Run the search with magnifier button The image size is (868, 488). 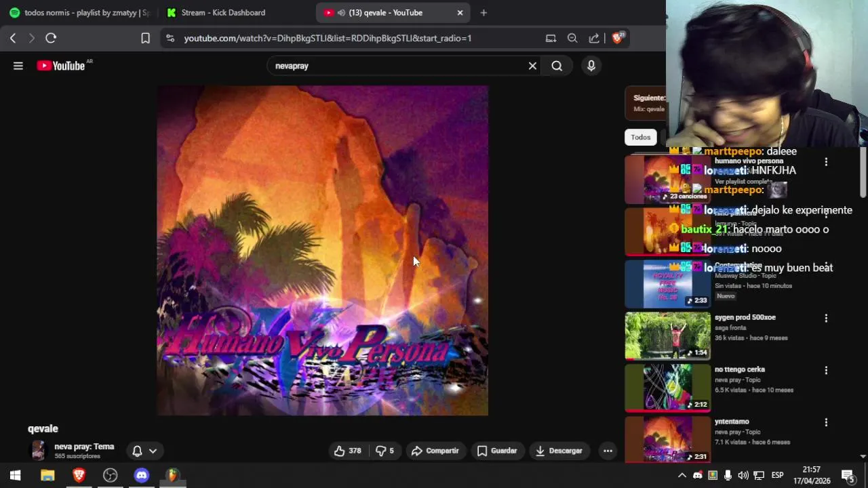tap(557, 66)
